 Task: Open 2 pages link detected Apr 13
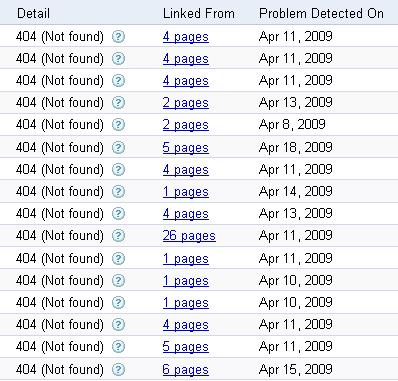[x=186, y=103]
